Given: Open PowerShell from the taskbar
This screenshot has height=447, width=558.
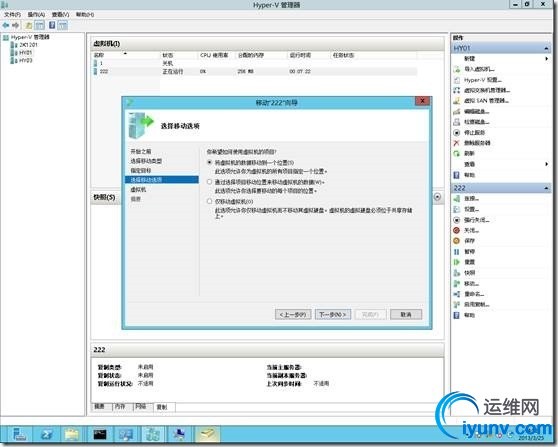Looking at the screenshot, I should tap(47, 434).
